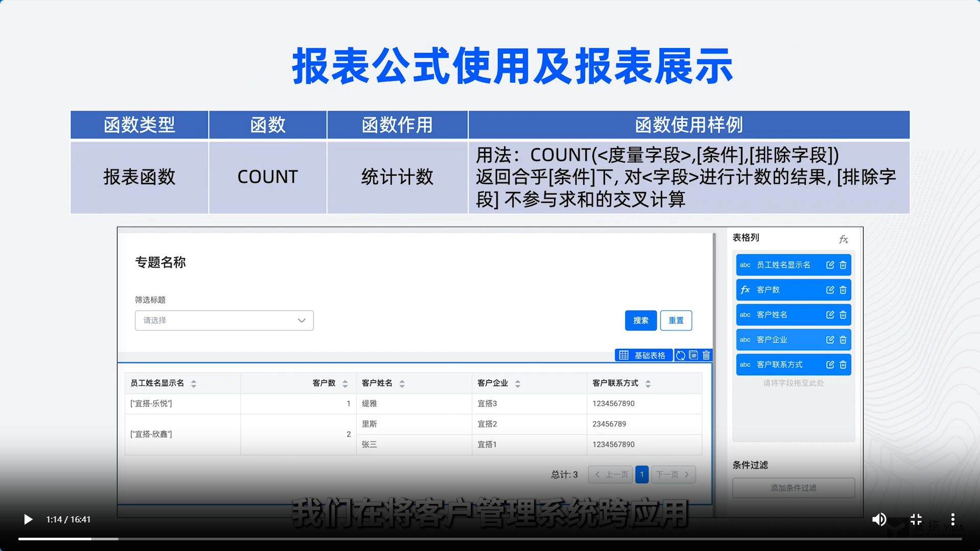The image size is (980, 551).
Task: Click the 搜索 button
Action: pyautogui.click(x=641, y=321)
